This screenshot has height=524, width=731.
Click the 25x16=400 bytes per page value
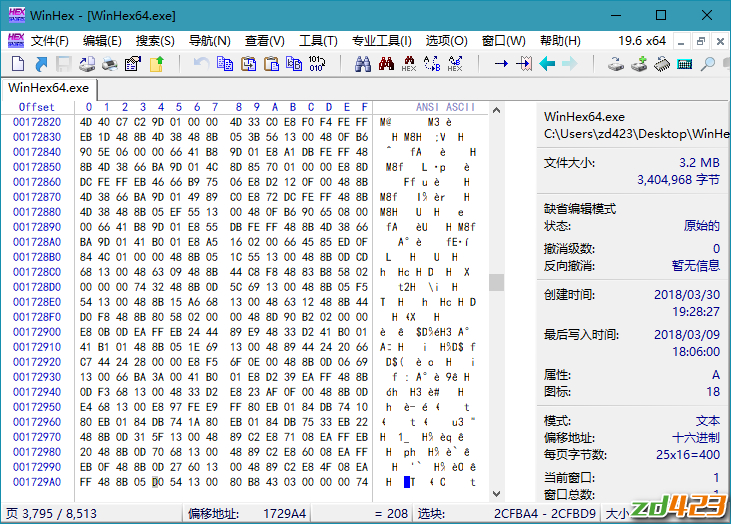coord(688,455)
